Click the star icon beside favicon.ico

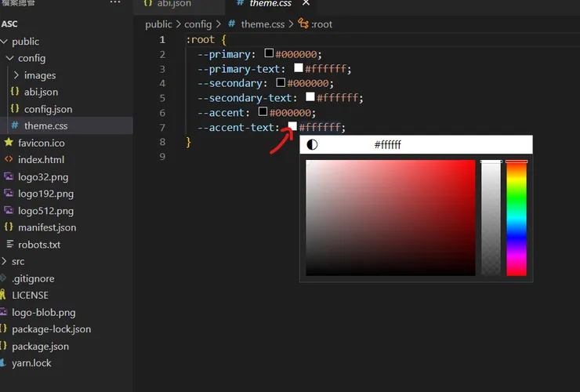tap(9, 142)
